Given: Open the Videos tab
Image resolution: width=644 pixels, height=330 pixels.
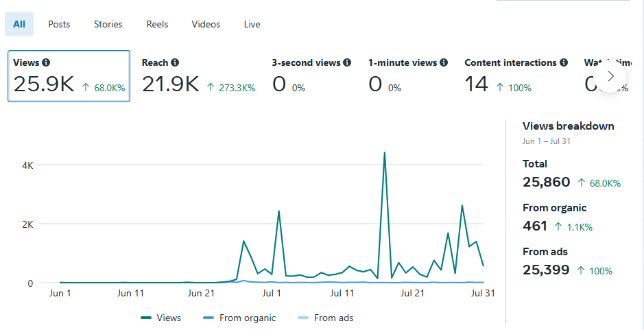Looking at the screenshot, I should (x=206, y=24).
